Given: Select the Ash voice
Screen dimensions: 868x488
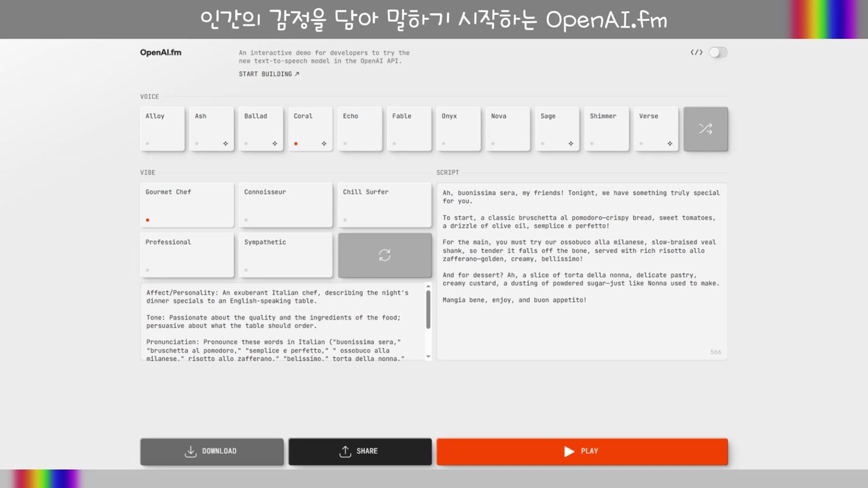Looking at the screenshot, I should coord(211,129).
